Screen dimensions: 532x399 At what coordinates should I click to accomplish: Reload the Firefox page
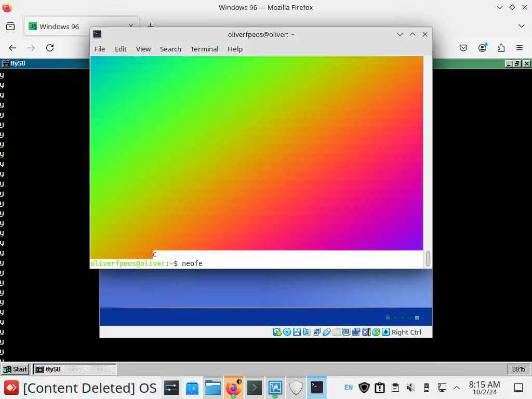[50, 48]
